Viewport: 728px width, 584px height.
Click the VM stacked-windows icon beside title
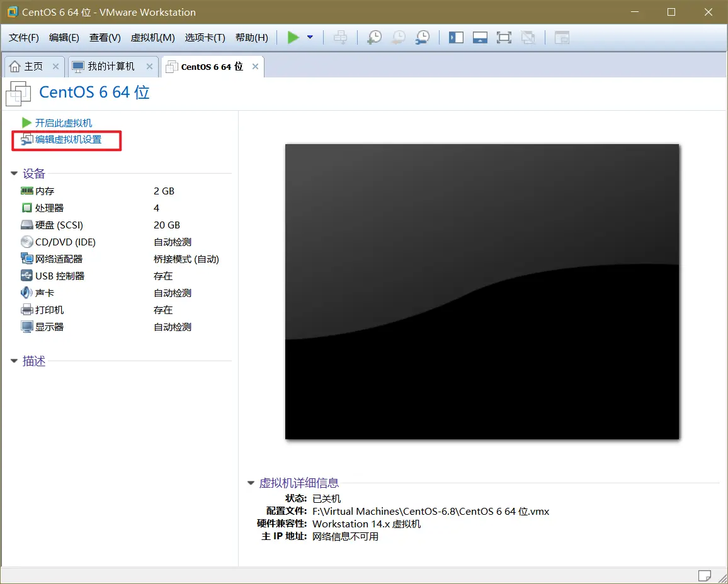(18, 93)
